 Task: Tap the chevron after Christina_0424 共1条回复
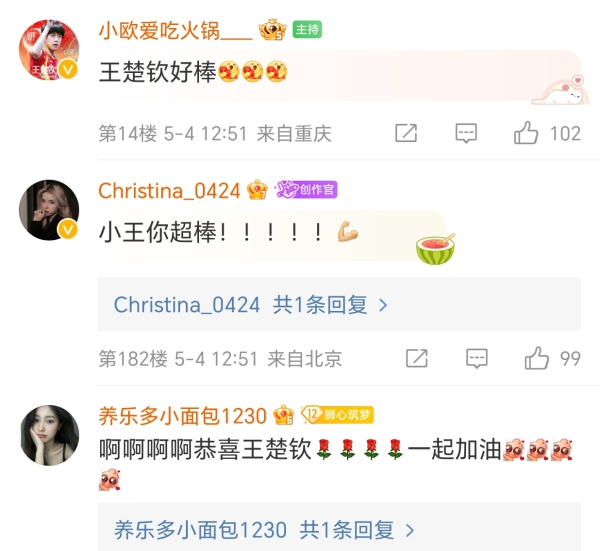click(x=383, y=305)
